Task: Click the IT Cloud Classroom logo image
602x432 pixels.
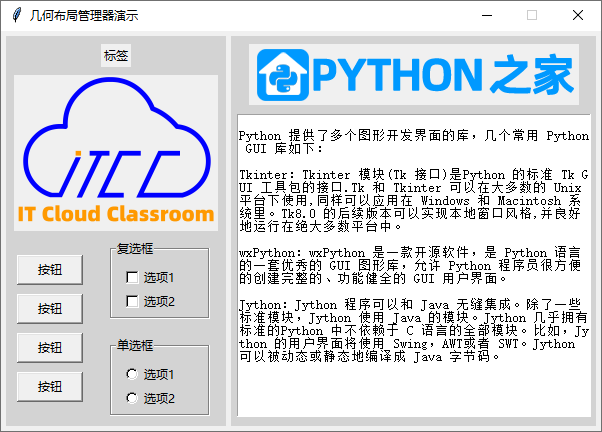Action: click(x=116, y=153)
